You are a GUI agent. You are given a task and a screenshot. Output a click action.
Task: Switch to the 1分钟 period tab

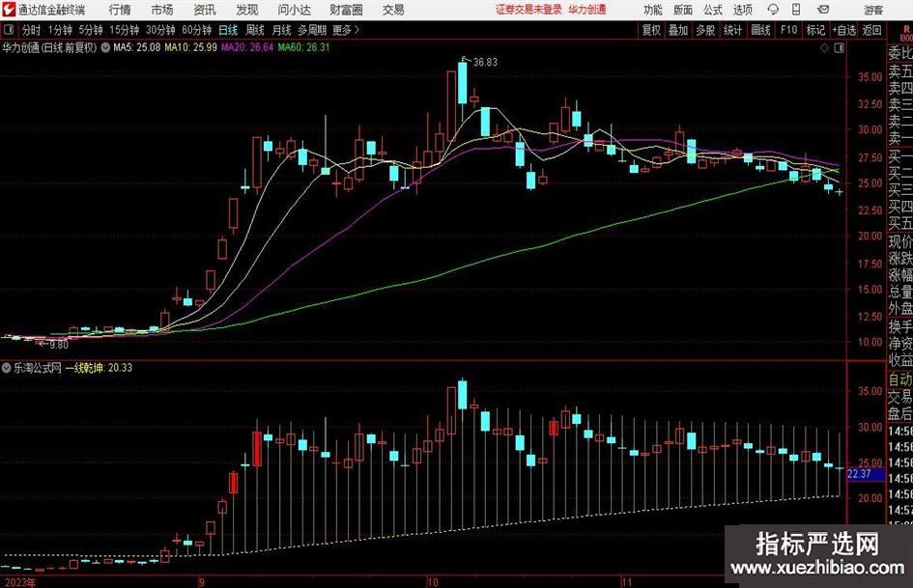point(60,30)
